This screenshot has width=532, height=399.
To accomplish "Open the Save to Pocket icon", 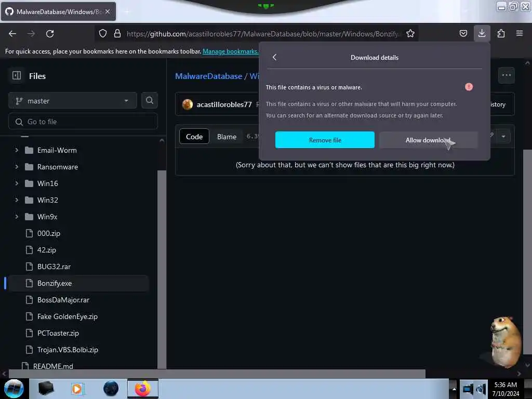I will point(463,33).
